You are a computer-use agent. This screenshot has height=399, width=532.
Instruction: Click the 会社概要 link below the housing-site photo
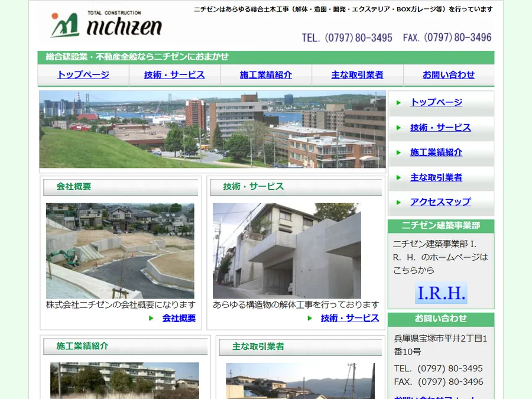pyautogui.click(x=179, y=318)
